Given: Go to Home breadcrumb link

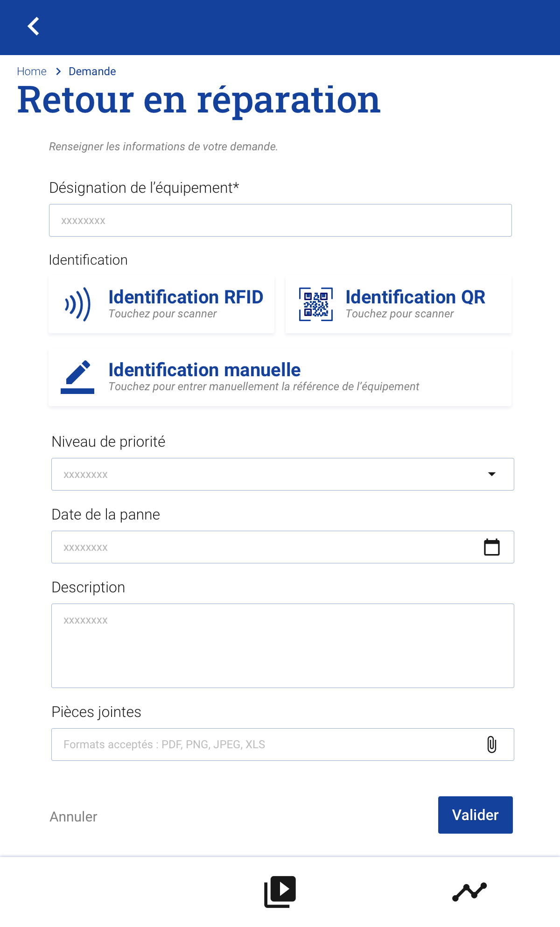Looking at the screenshot, I should 32,71.
